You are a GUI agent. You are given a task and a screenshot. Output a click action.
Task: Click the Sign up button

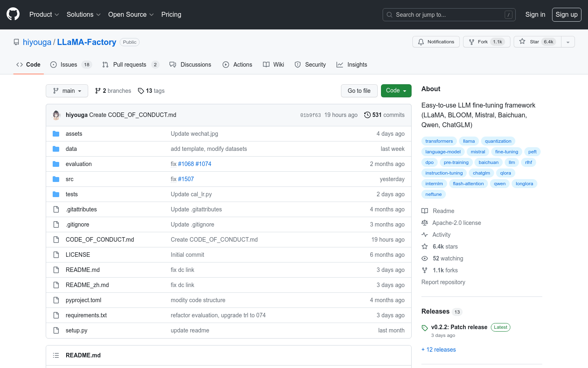[x=567, y=14]
